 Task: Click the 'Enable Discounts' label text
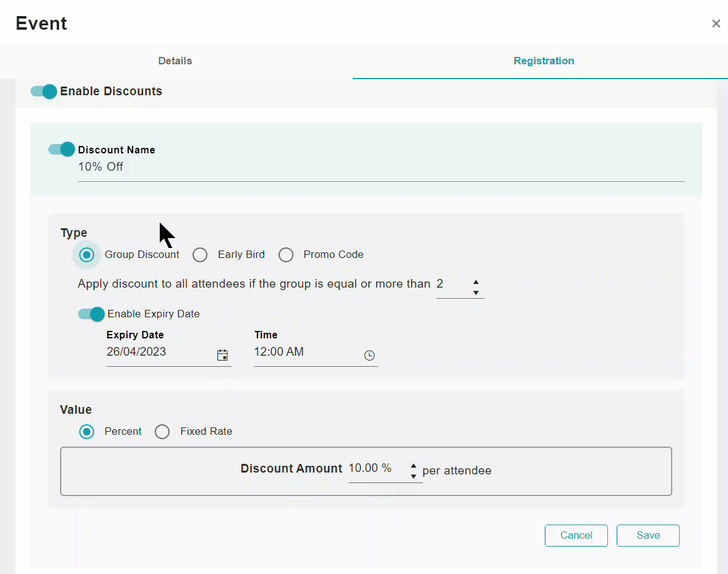(111, 92)
